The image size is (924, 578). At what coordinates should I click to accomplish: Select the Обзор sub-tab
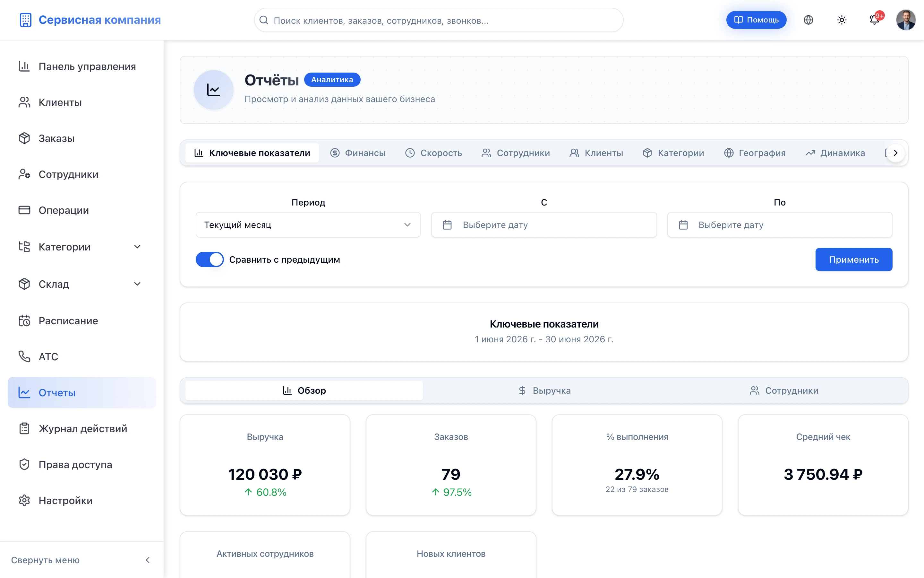pyautogui.click(x=304, y=390)
